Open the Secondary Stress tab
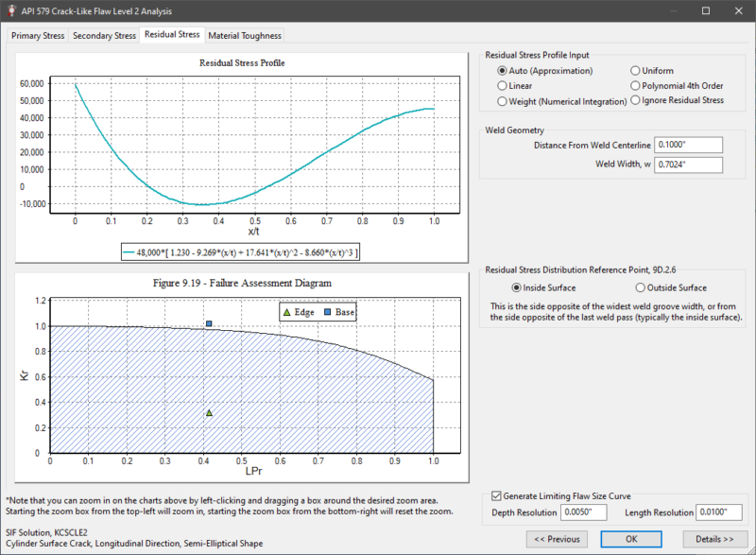The height and width of the screenshot is (555, 756). point(104,35)
